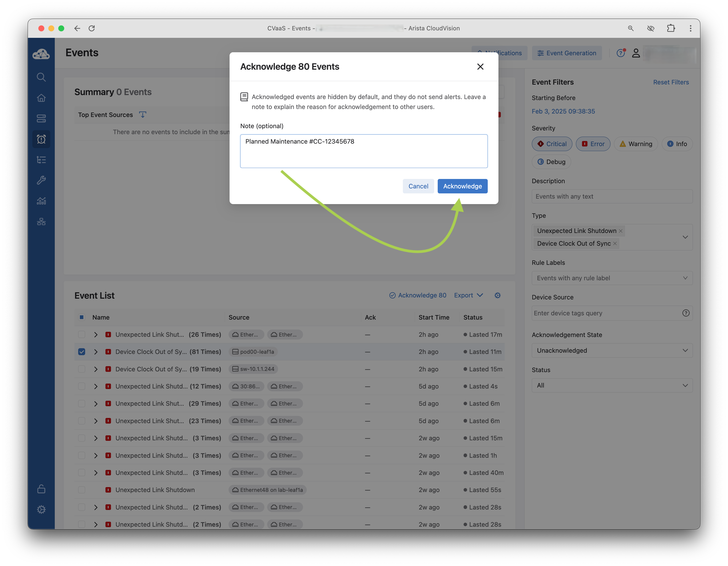Open the Topology network sidebar icon
This screenshot has width=728, height=566.
[x=41, y=222]
